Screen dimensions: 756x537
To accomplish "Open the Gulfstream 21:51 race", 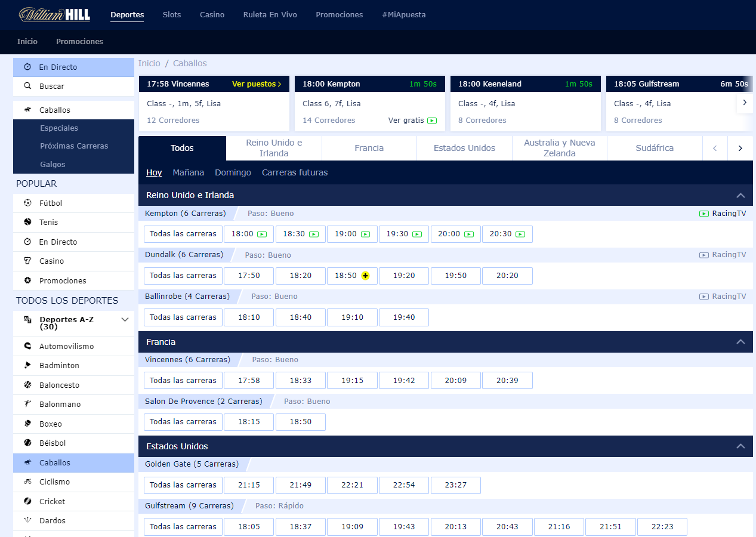I will coord(610,527).
